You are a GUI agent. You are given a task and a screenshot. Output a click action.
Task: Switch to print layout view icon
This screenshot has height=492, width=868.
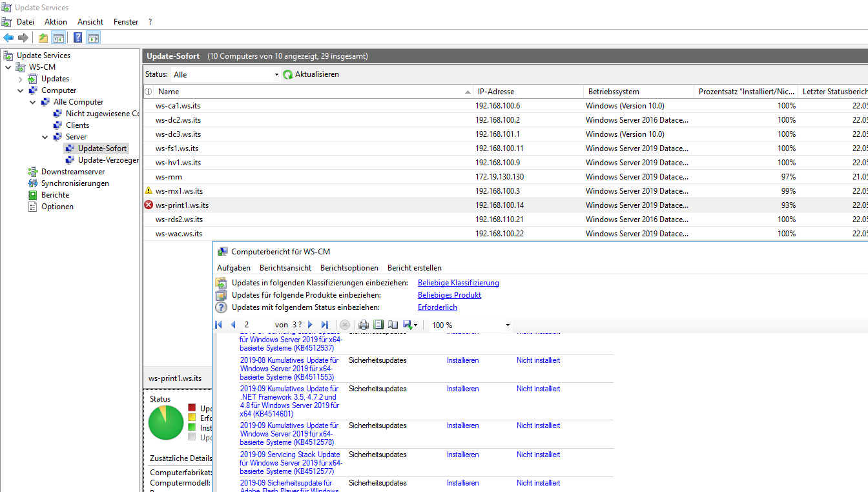[378, 325]
